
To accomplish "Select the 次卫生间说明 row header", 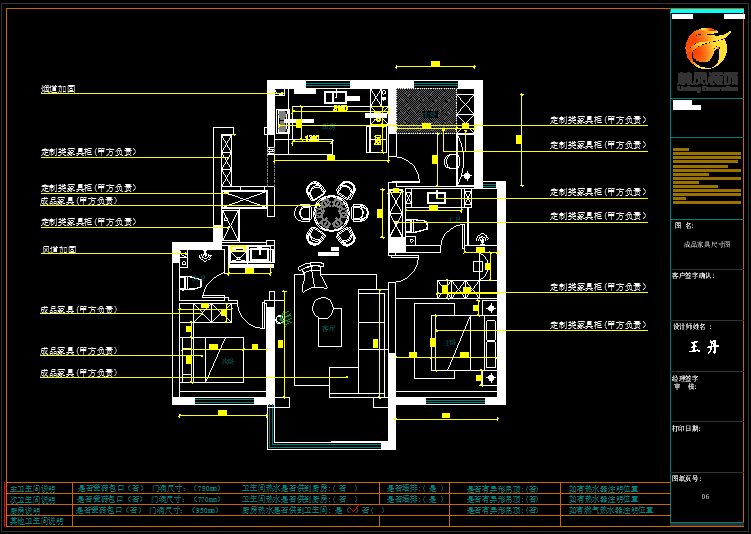I will [x=36, y=498].
